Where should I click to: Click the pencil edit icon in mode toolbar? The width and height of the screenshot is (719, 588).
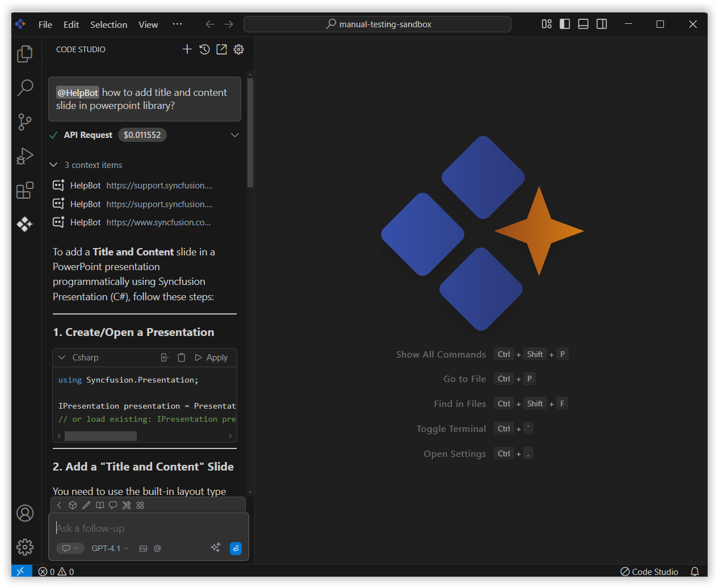point(86,505)
